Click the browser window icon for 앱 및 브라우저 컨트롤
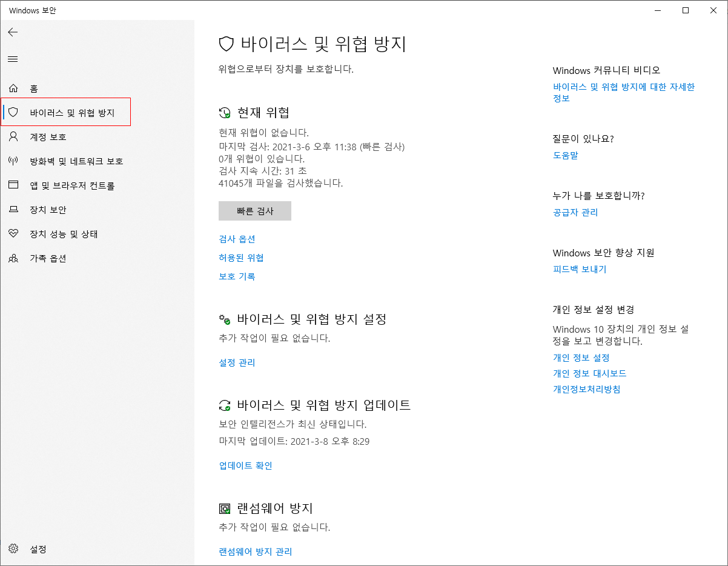This screenshot has height=566, width=728. point(13,185)
